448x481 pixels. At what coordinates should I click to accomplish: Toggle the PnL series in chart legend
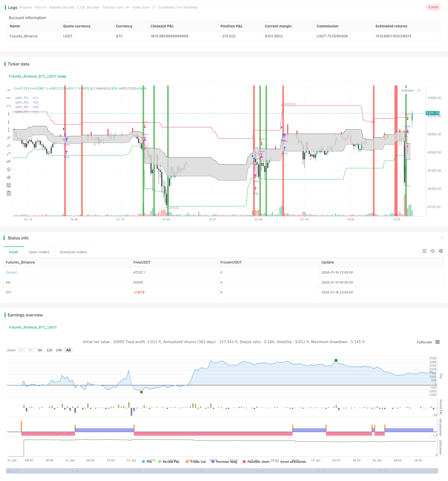[x=147, y=462]
